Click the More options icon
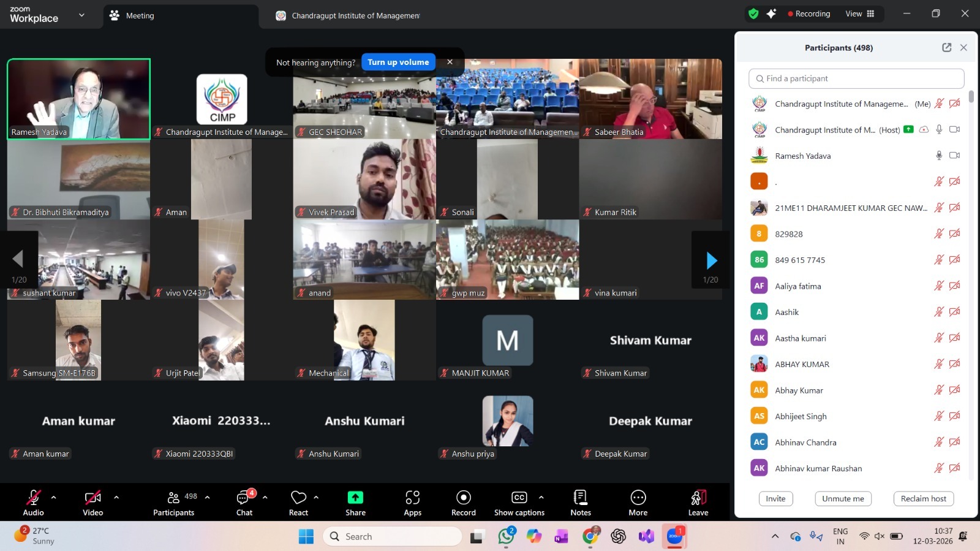The image size is (980, 551). click(638, 498)
